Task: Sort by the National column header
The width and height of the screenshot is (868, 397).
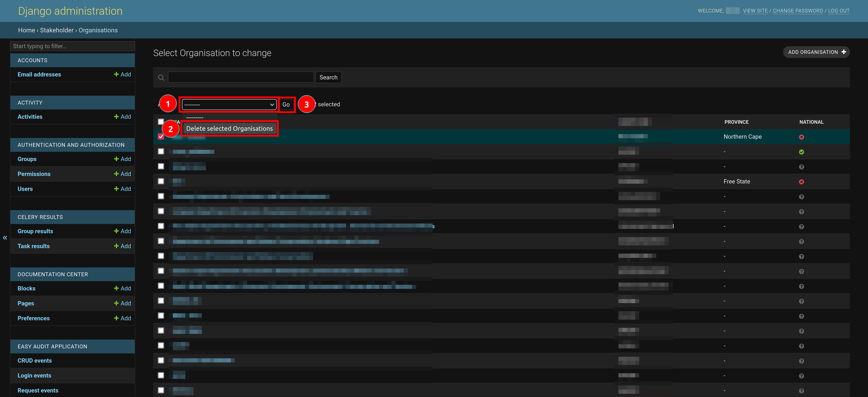Action: pyautogui.click(x=811, y=122)
